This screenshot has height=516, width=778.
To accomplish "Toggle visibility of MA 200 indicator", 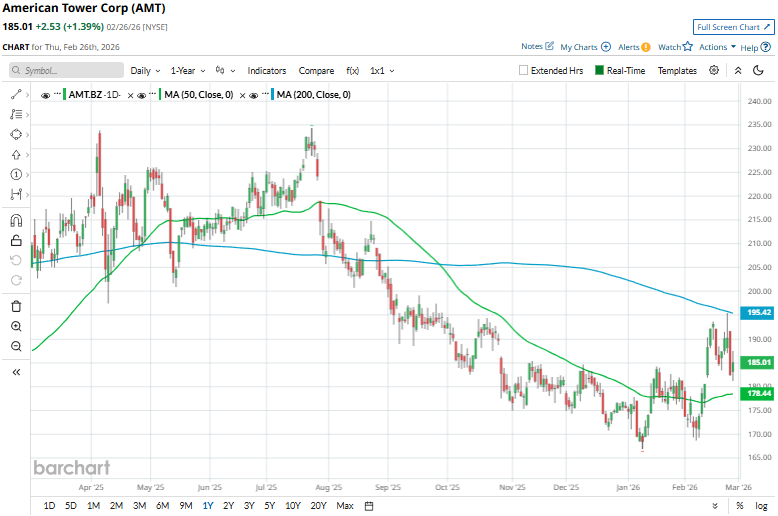I will pos(254,95).
